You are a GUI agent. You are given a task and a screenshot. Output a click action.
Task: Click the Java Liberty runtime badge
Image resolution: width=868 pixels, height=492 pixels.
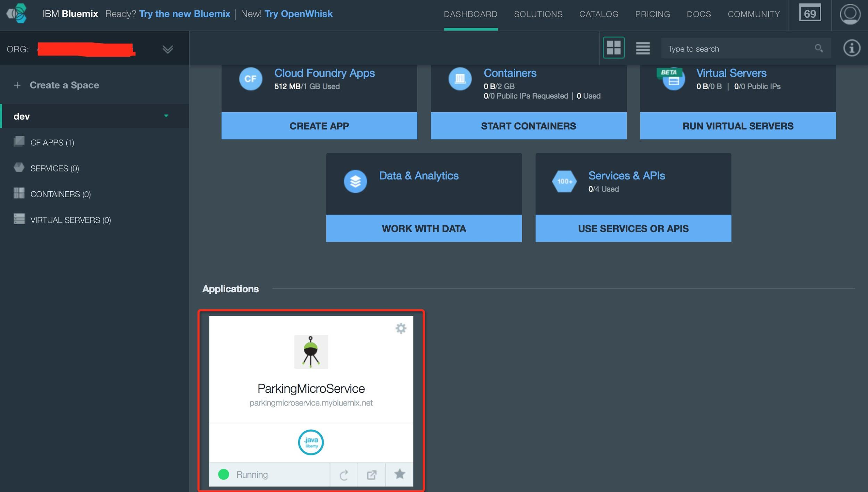click(311, 442)
